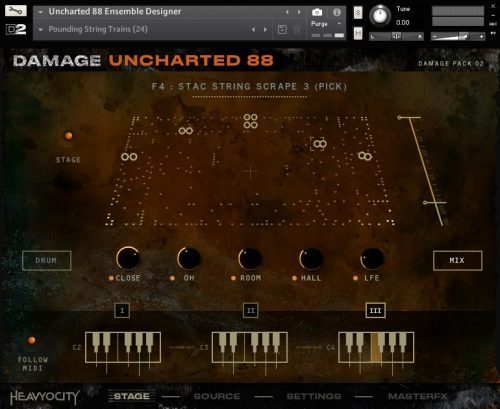The image size is (500, 409).
Task: Select keyboard range III button
Action: click(x=376, y=310)
